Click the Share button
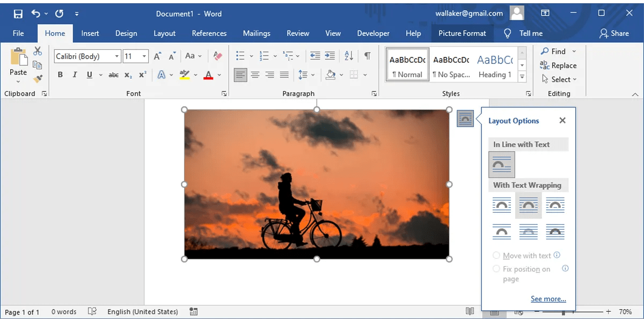Image resolution: width=644 pixels, height=322 pixels. click(614, 33)
